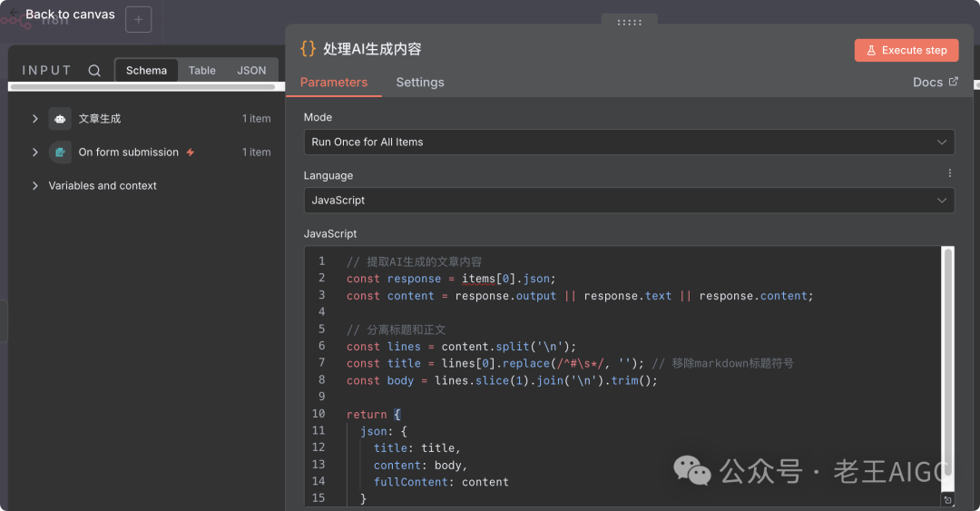
Task: Click the return statement on line 10
Action: (374, 414)
